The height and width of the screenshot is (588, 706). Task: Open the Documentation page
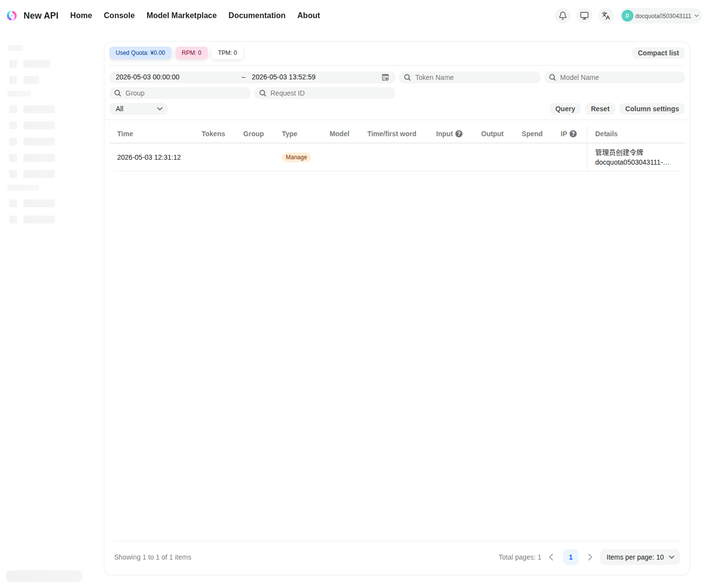[x=257, y=16]
